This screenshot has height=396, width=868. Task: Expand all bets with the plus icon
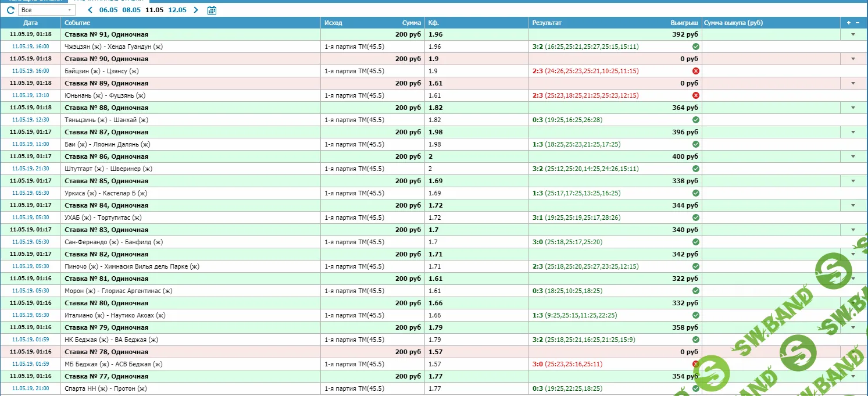pyautogui.click(x=849, y=23)
